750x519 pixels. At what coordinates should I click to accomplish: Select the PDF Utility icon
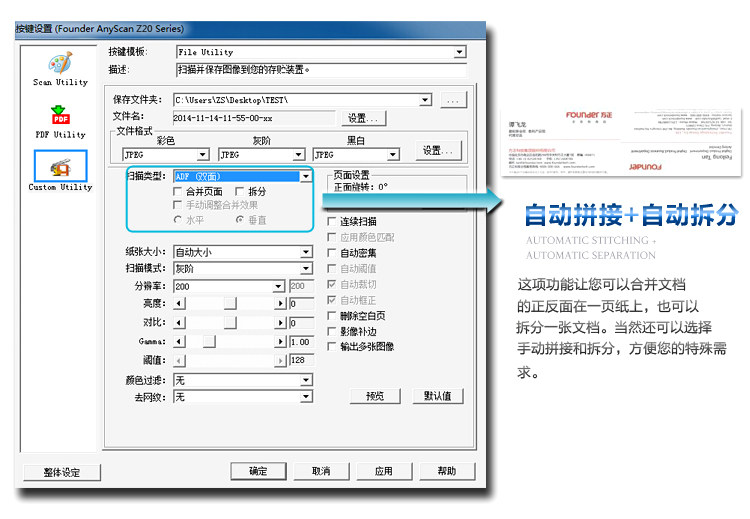point(60,116)
